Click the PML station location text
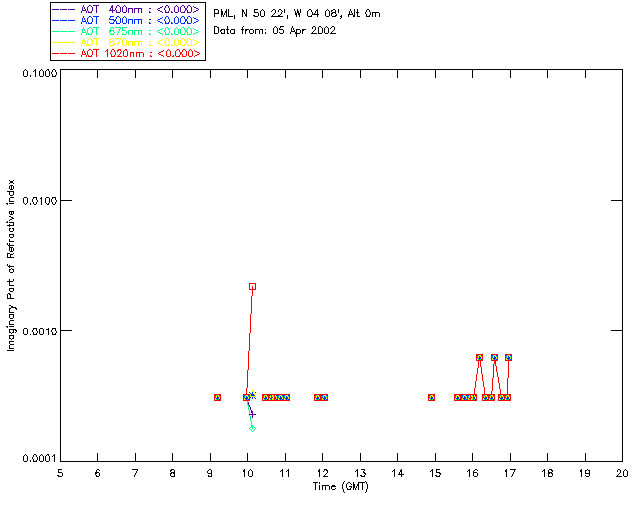The width and height of the screenshot is (640, 512). pyautogui.click(x=297, y=14)
